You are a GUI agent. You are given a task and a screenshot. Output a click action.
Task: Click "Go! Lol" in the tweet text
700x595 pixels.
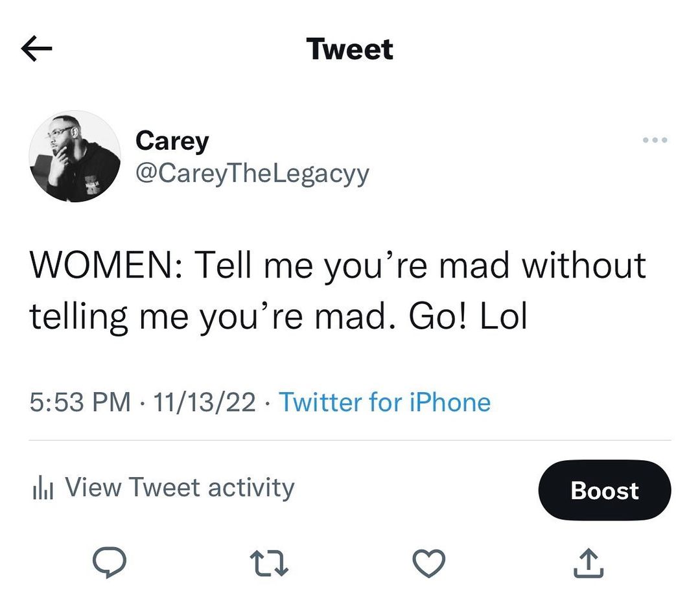click(467, 318)
